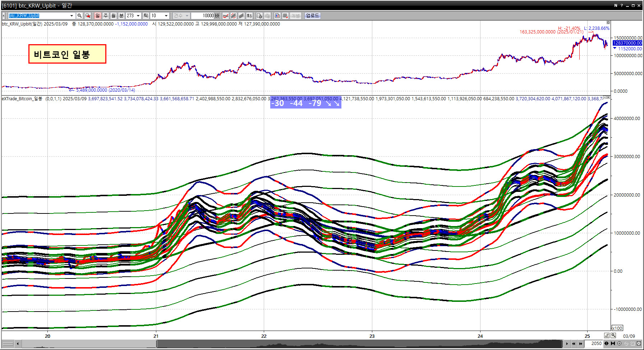The image size is (644, 350).
Task: Click the pencil drawing tool icon
Action: [x=607, y=335]
